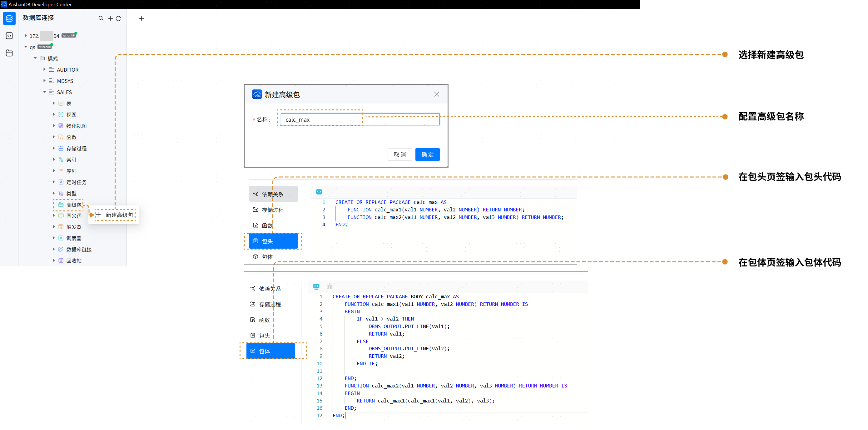The height and width of the screenshot is (430, 868).
Task: Open a new tab with plus button
Action: tap(141, 18)
